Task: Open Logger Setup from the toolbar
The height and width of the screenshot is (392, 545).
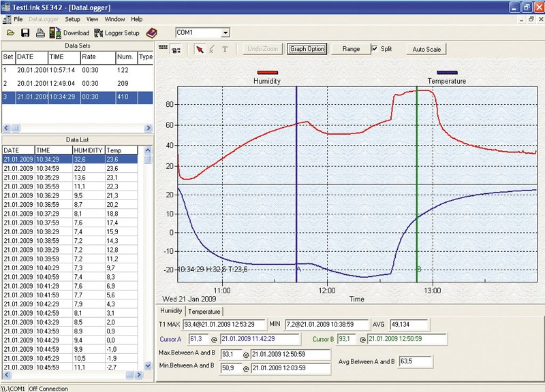Action: click(116, 33)
